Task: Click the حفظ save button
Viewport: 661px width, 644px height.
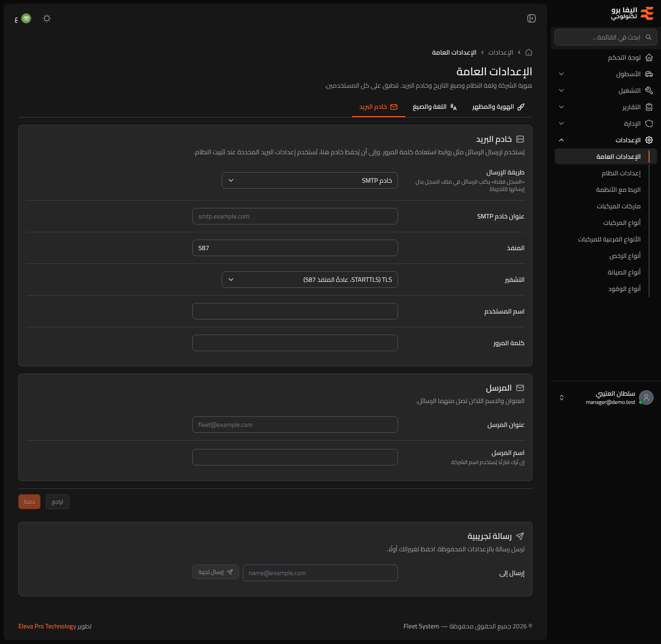Action: pos(29,502)
